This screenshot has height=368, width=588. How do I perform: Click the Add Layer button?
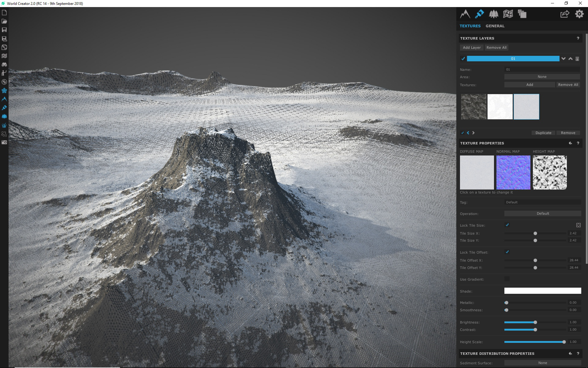pos(472,48)
